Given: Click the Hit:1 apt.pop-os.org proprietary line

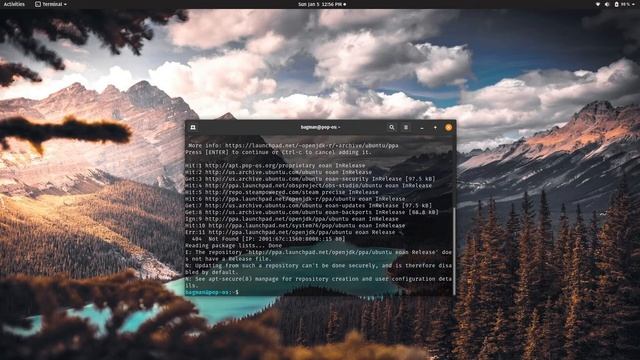Looking at the screenshot, I should tap(275, 165).
